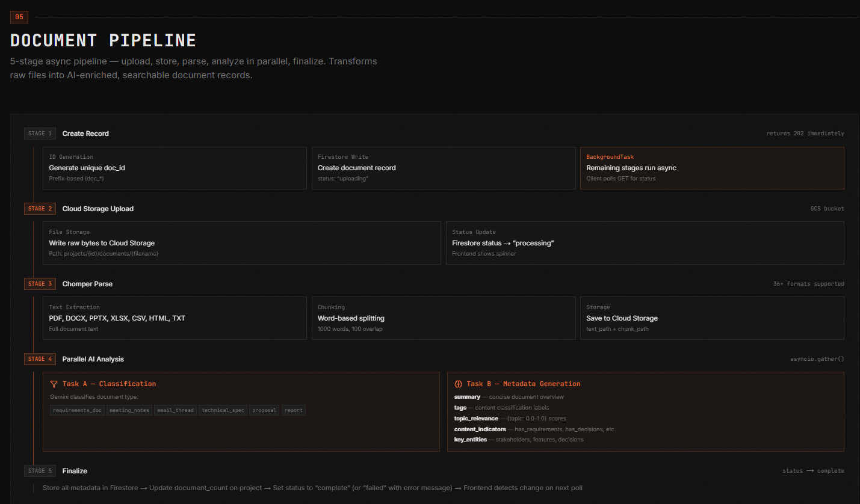The image size is (860, 504).
Task: Select the STAGE 1 badge
Action: point(40,134)
